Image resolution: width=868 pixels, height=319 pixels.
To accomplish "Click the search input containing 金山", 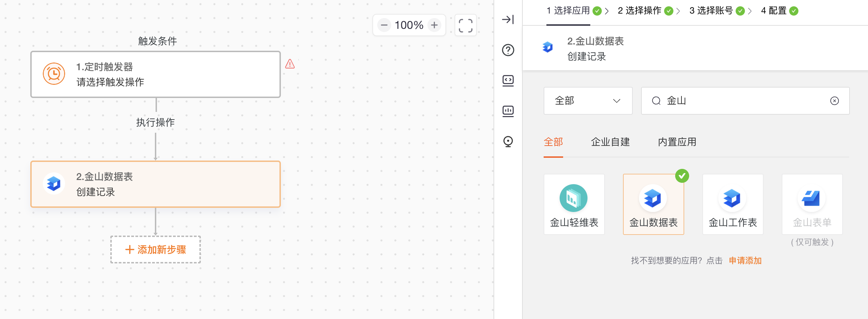I will point(745,101).
